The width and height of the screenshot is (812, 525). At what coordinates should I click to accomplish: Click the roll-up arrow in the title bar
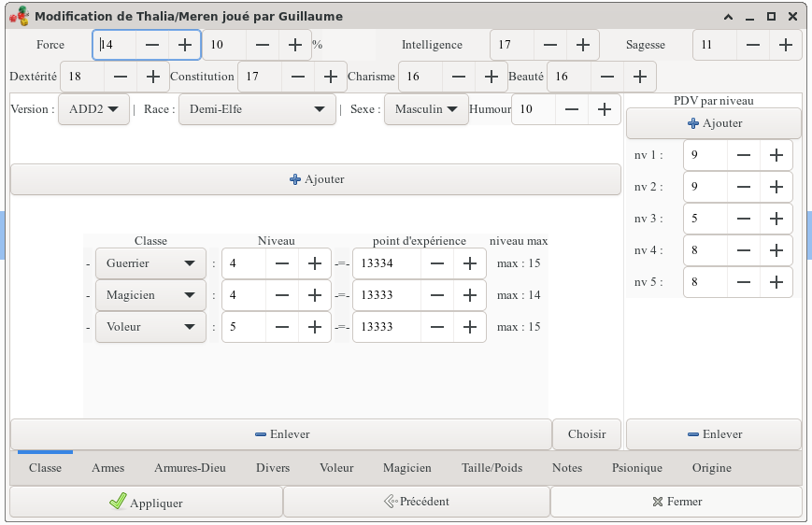click(x=728, y=17)
